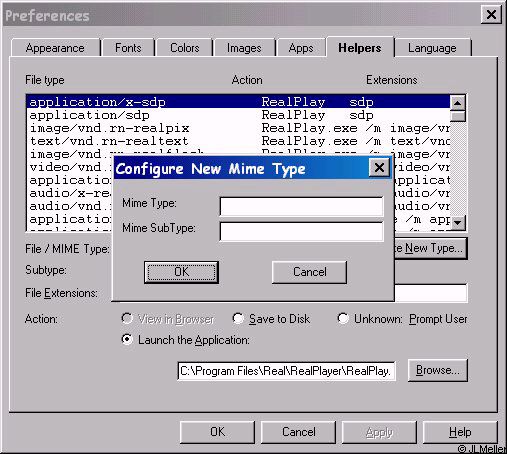Click the Create New Type button
507x454 pixels.
[431, 248]
